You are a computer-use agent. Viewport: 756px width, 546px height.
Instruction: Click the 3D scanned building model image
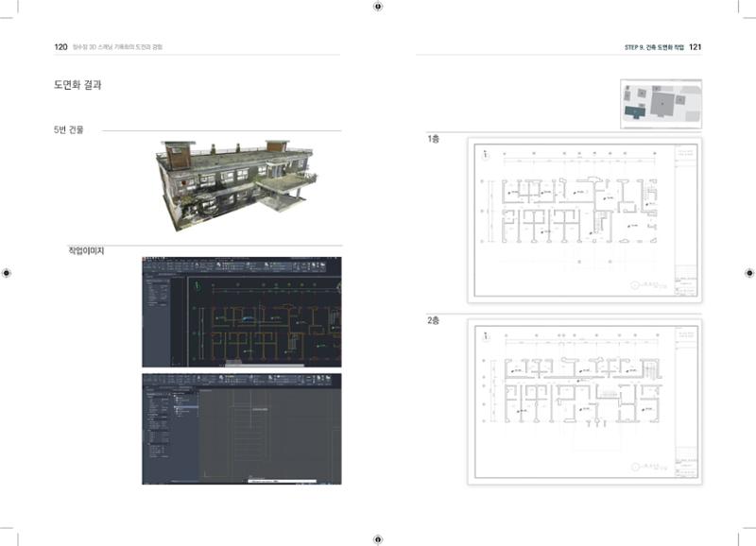pyautogui.click(x=236, y=186)
